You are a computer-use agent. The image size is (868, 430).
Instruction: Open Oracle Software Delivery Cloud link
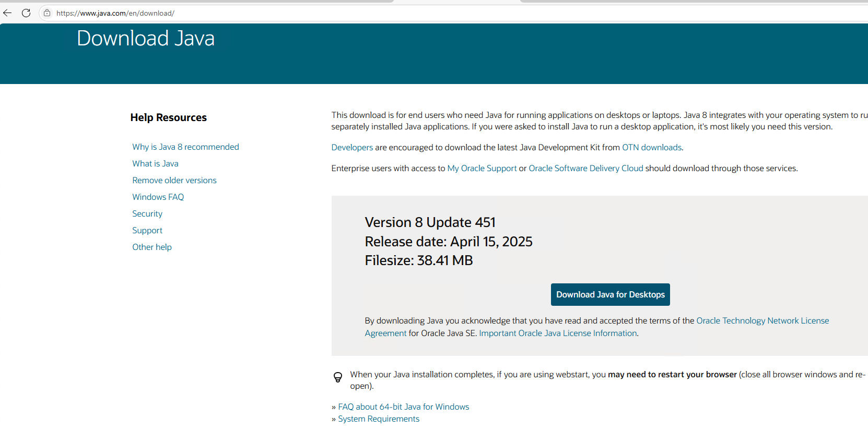[x=586, y=169]
